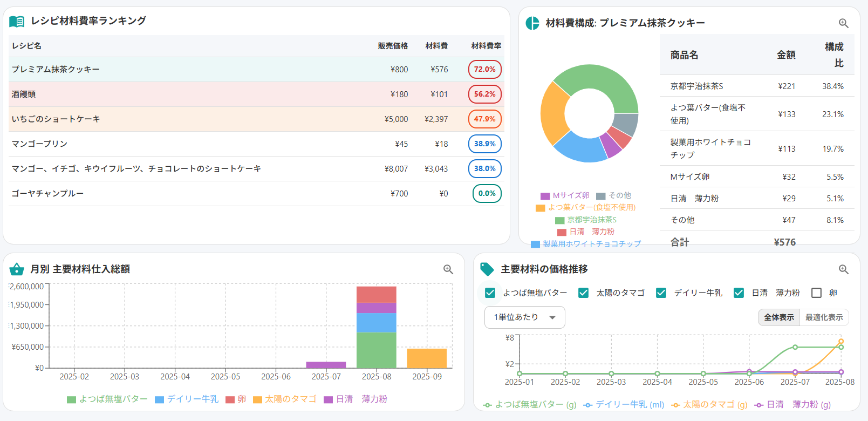
Task: Click the 47.9% cost ratio badge
Action: click(x=485, y=119)
